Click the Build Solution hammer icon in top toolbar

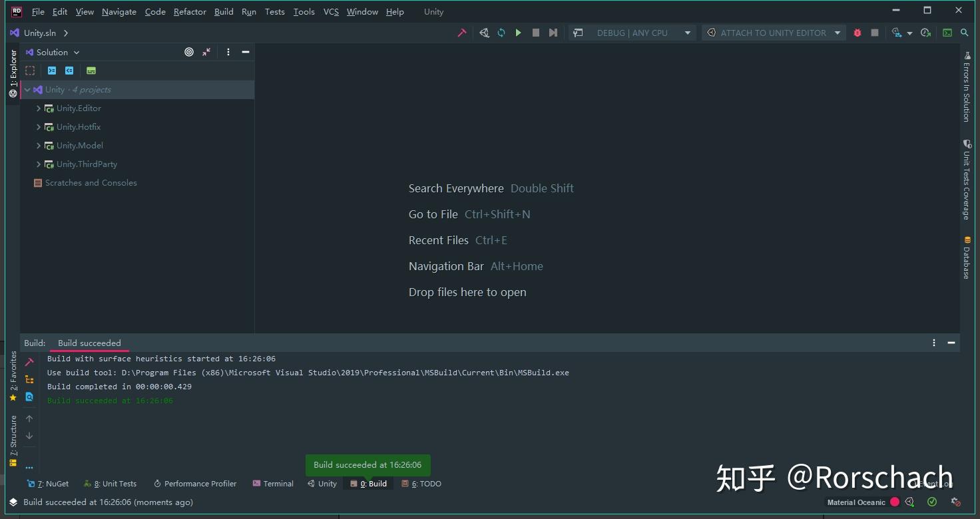[x=461, y=33]
